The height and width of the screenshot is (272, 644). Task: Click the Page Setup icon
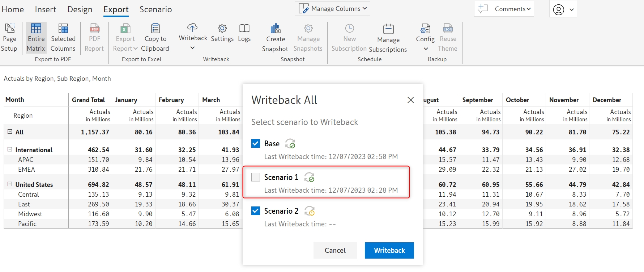9,29
